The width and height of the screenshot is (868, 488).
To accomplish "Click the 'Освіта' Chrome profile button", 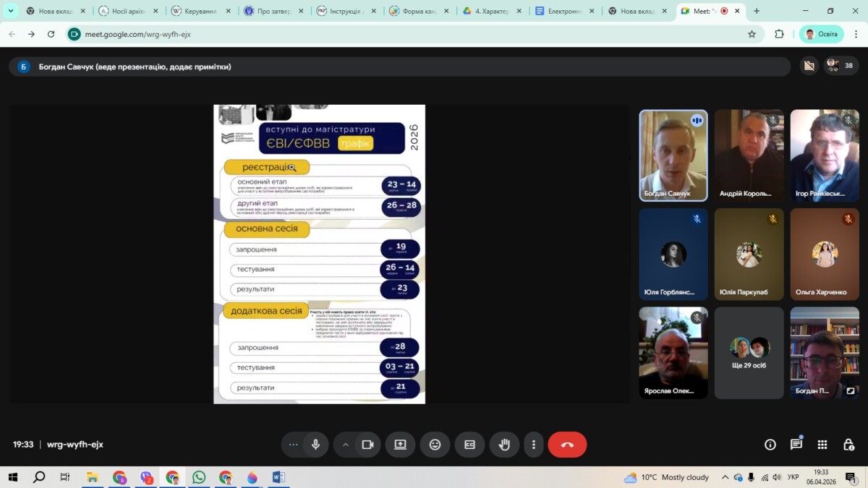I will [x=821, y=34].
